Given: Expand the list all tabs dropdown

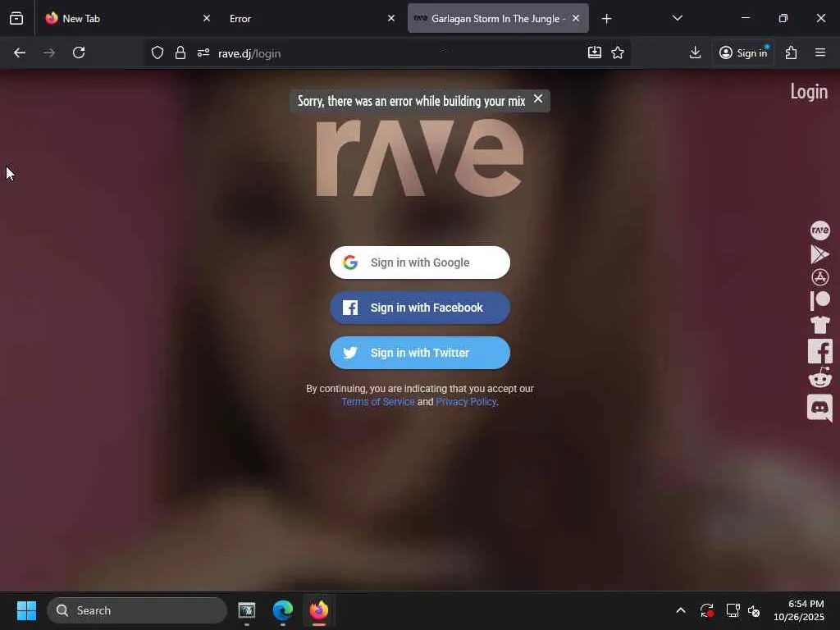Looking at the screenshot, I should click(x=677, y=18).
